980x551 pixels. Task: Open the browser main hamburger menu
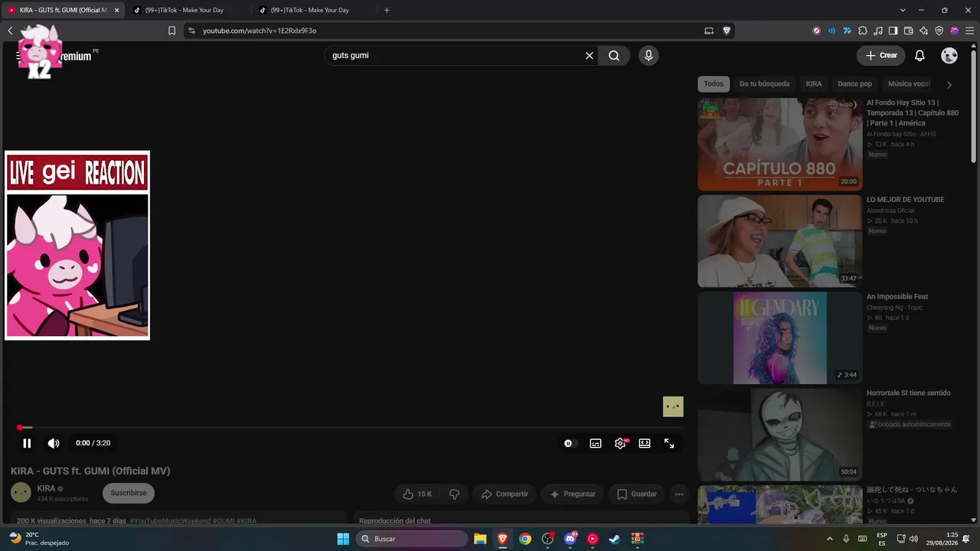pyautogui.click(x=969, y=31)
